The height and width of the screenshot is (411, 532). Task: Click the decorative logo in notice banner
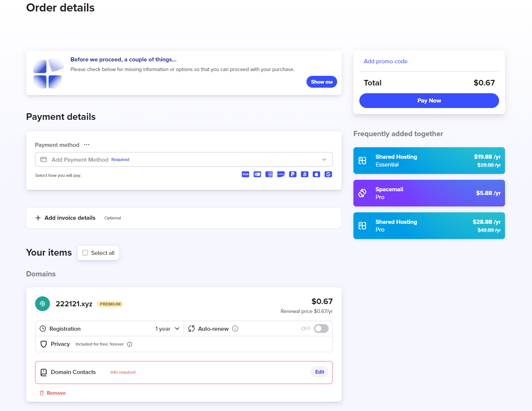click(x=48, y=73)
